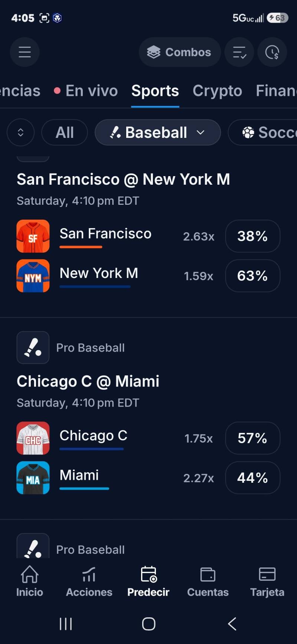Image resolution: width=297 pixels, height=644 pixels.
Task: Select the Soccer filter chip
Action: 263,132
